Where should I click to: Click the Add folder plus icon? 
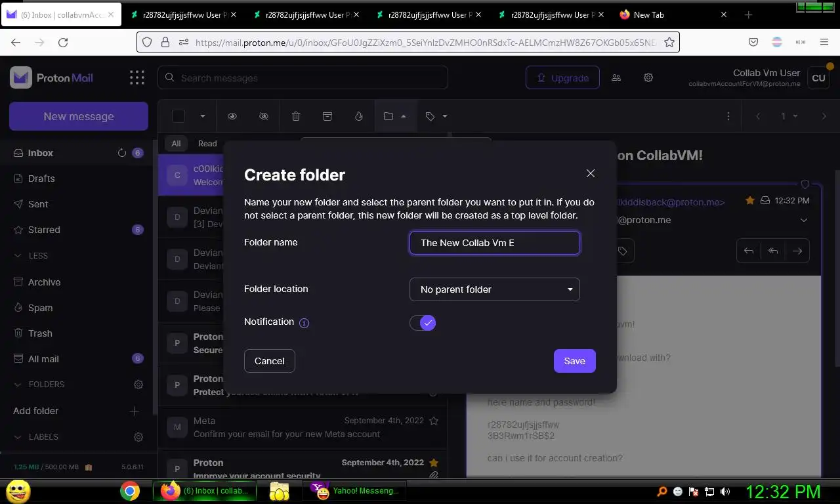point(134,411)
